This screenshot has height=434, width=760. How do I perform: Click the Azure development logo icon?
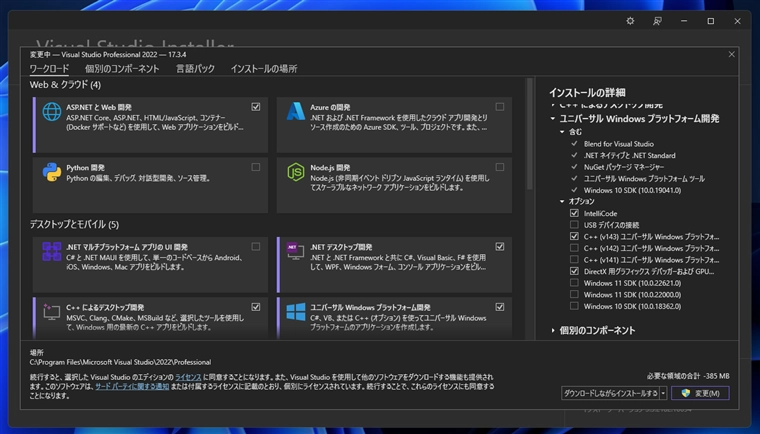tap(295, 112)
